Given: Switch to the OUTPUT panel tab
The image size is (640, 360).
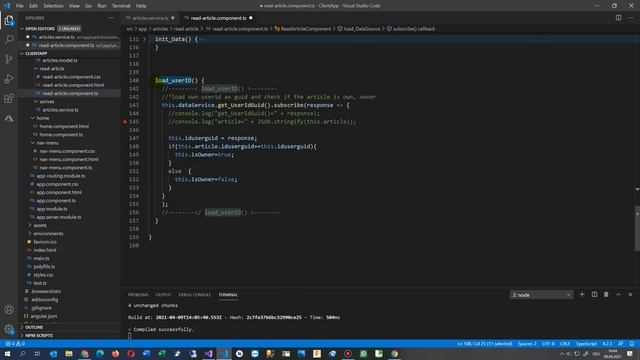Looking at the screenshot, I should [x=163, y=295].
